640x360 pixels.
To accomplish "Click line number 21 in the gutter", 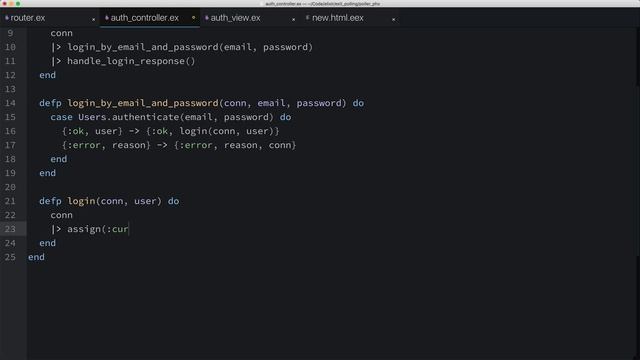I will click(x=10, y=201).
